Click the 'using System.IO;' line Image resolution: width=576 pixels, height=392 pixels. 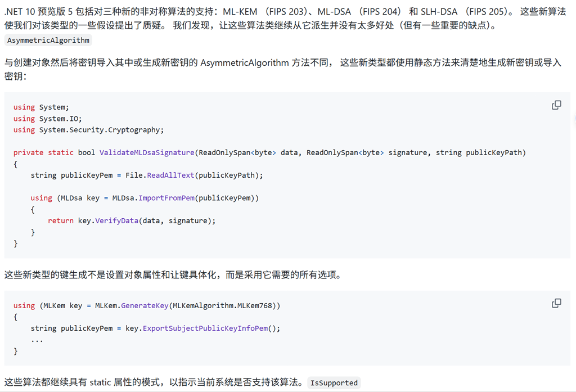tap(48, 119)
